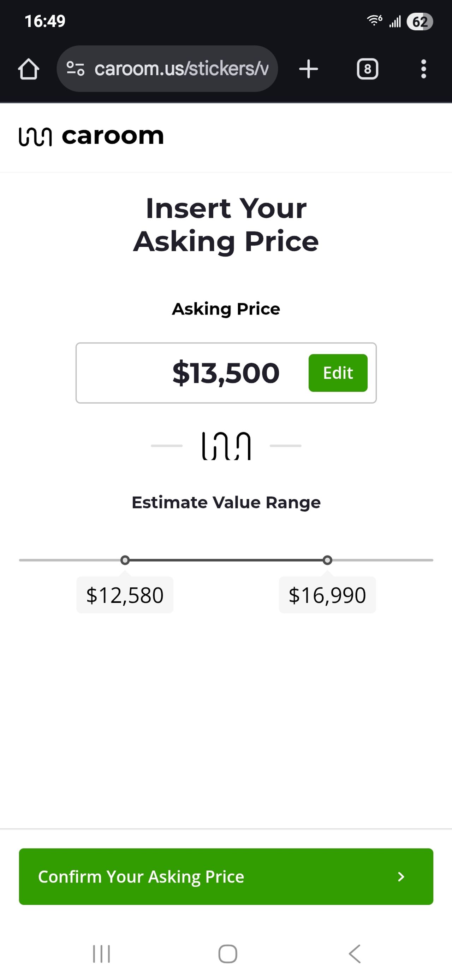
Task: Click the green Edit button
Action: point(338,373)
